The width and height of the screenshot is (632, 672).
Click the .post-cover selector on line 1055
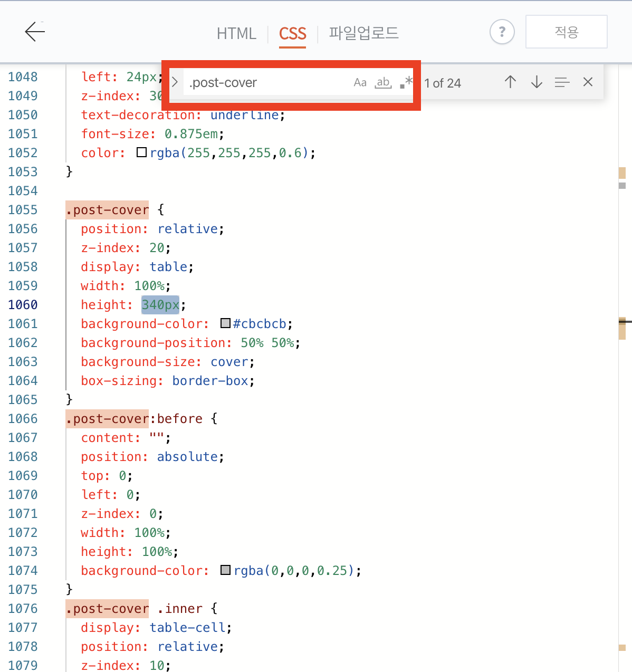click(107, 210)
